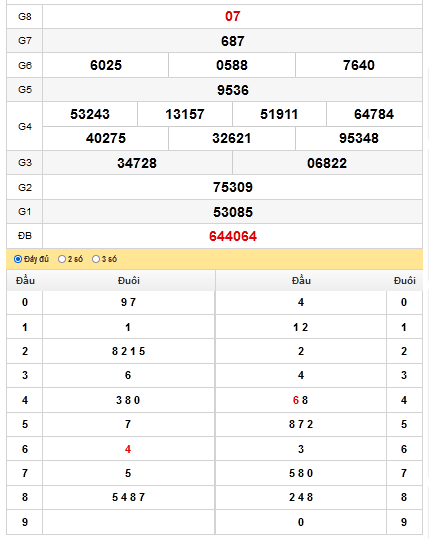The image size is (429, 539).
Task: Click the red 4 in row 6
Action: (x=128, y=449)
